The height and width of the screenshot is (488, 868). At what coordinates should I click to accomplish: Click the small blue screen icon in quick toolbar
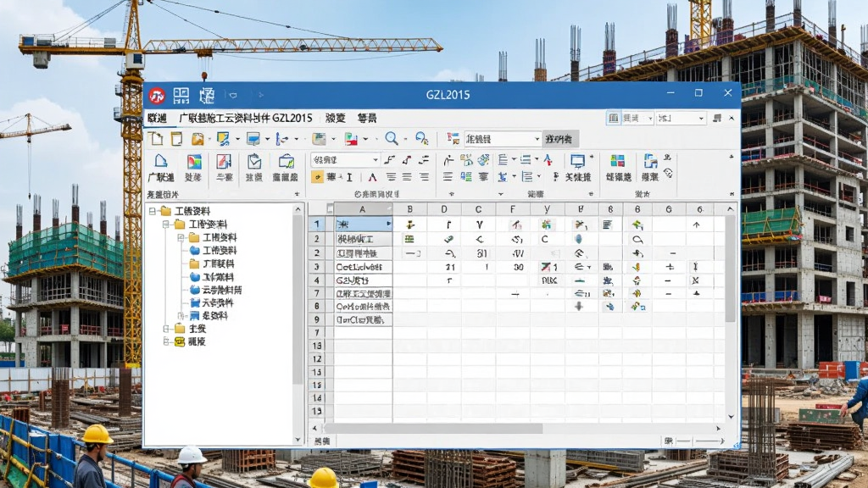point(253,139)
